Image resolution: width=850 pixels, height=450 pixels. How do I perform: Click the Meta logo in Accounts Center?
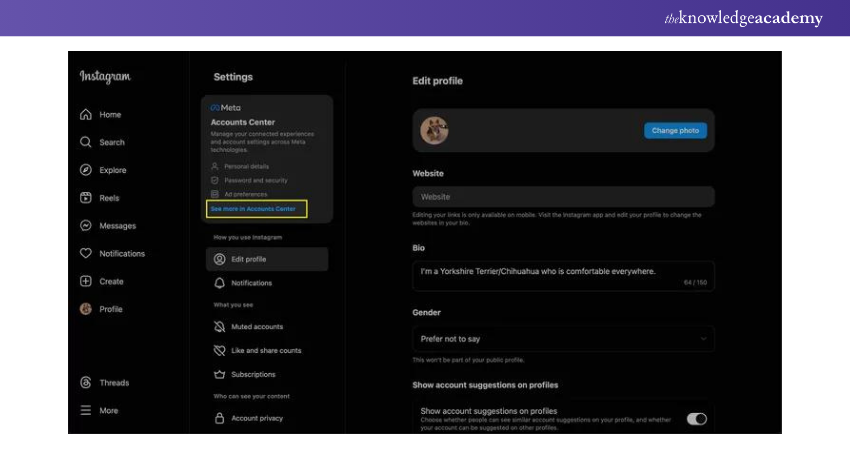click(226, 108)
